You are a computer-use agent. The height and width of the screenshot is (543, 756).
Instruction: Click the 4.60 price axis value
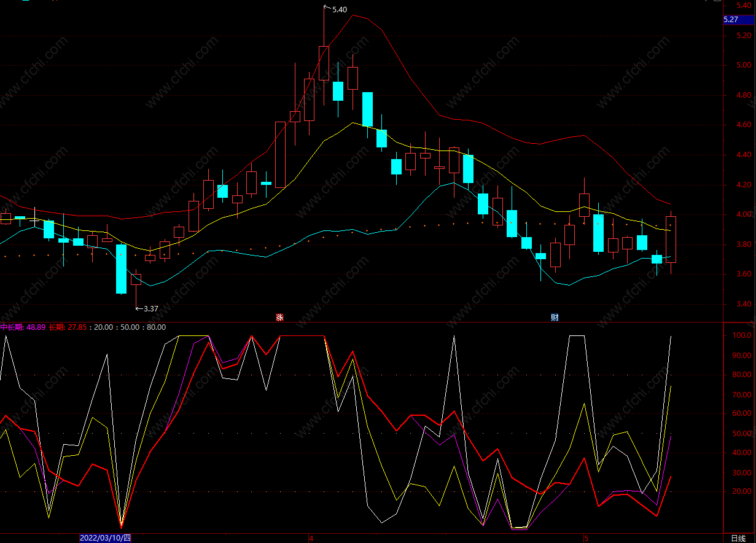[744, 125]
